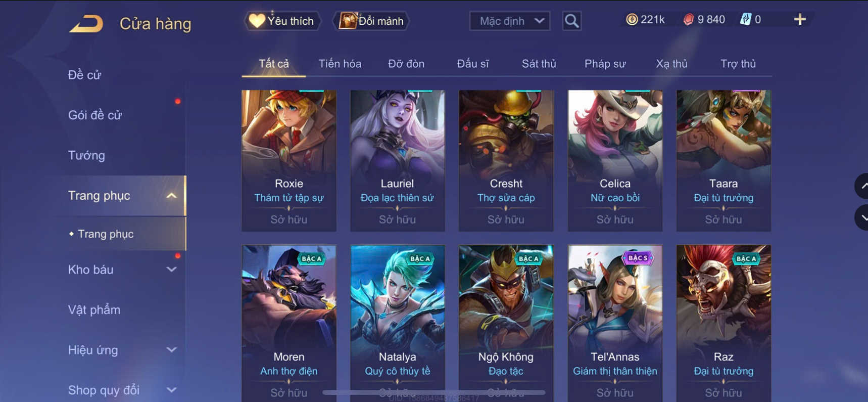The width and height of the screenshot is (868, 402).
Task: Select the Tiến hóa tab
Action: (x=340, y=64)
